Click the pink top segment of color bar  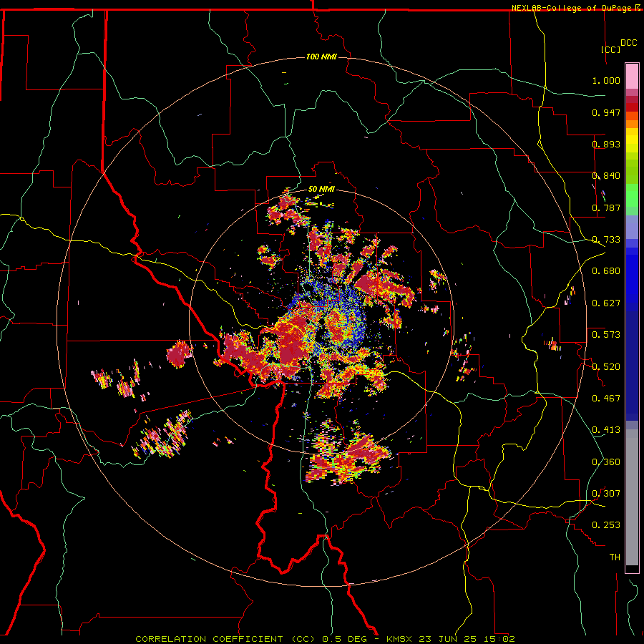[632, 76]
